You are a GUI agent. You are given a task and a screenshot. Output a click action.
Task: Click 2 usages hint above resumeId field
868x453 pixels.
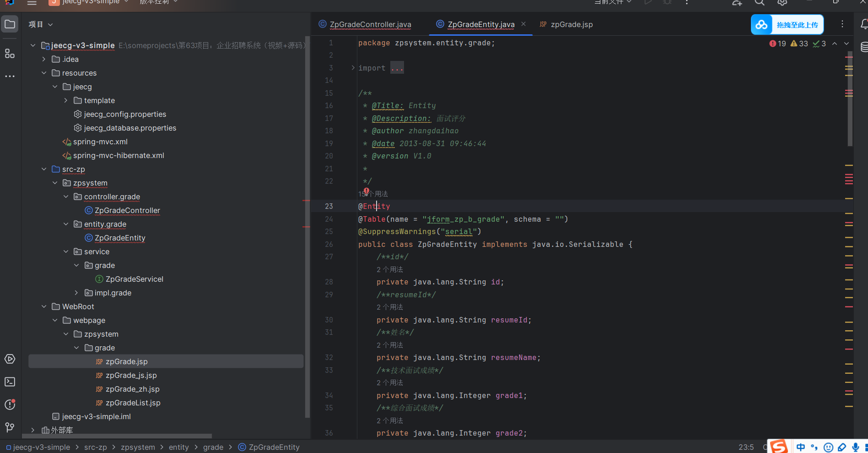coord(390,307)
